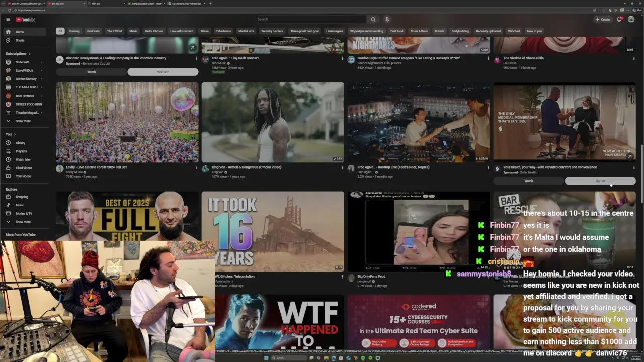The image size is (644, 362).
Task: Select the New to you filter chip
Action: pos(534,31)
